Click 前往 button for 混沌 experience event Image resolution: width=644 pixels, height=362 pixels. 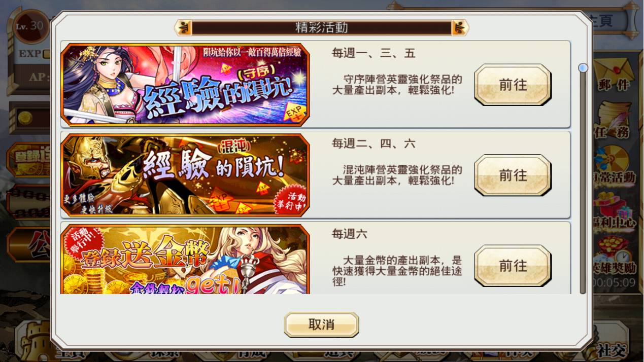[513, 175]
